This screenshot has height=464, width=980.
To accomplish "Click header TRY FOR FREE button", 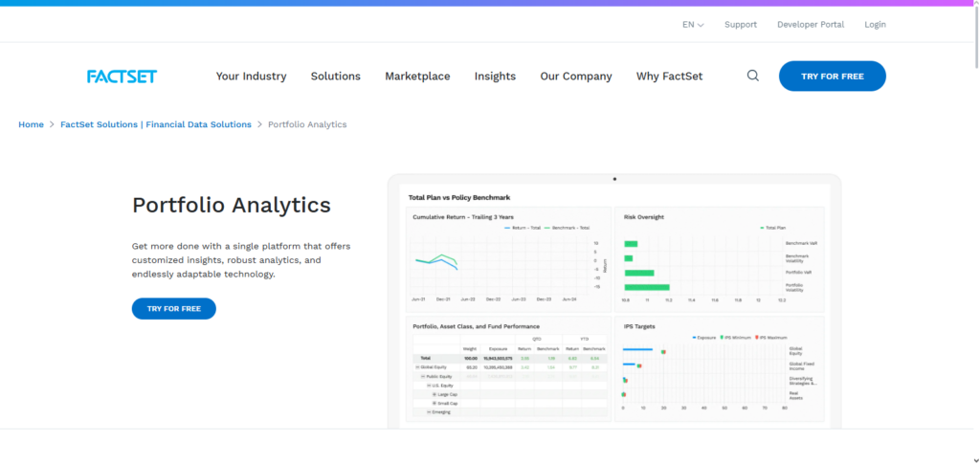I will tap(833, 77).
